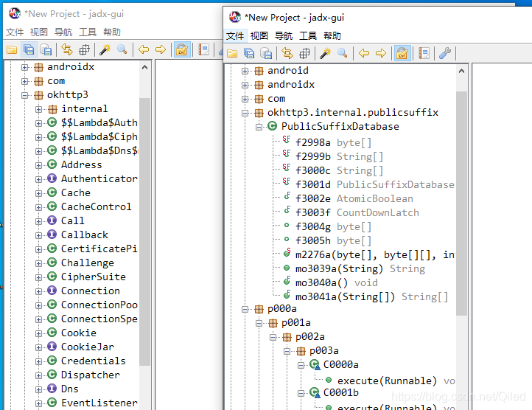
Task: Open the 视图 menu in the back window
Action: point(39,32)
